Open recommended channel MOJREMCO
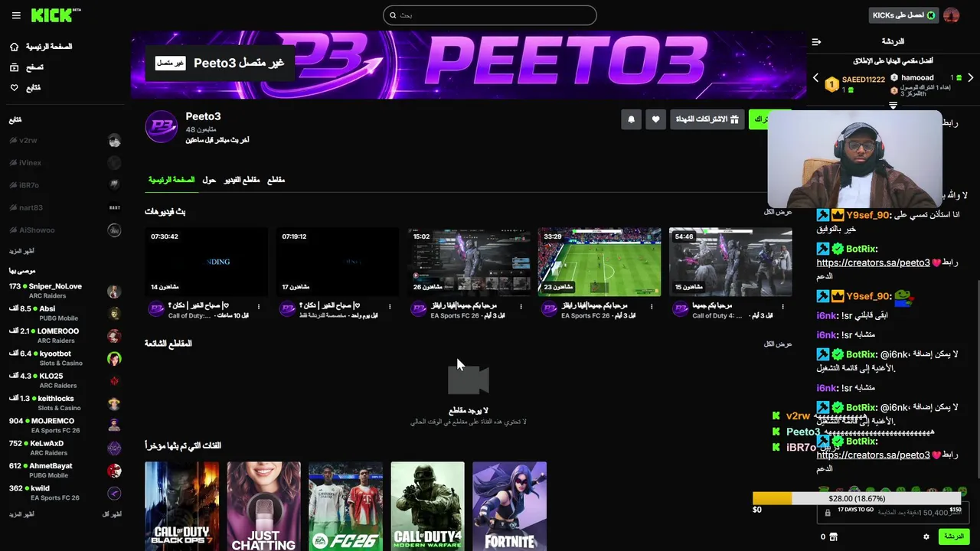The width and height of the screenshot is (980, 551). 65,425
